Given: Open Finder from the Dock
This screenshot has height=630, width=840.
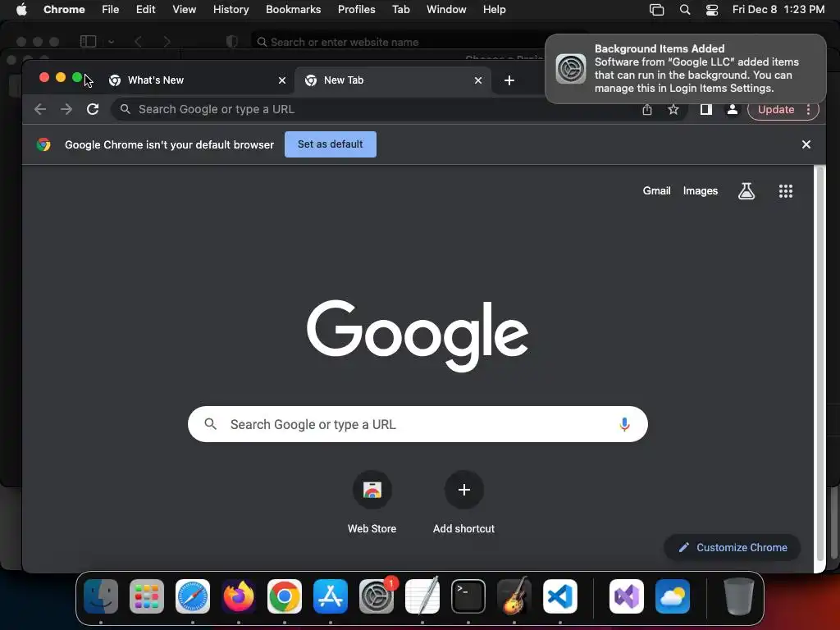Looking at the screenshot, I should (101, 596).
